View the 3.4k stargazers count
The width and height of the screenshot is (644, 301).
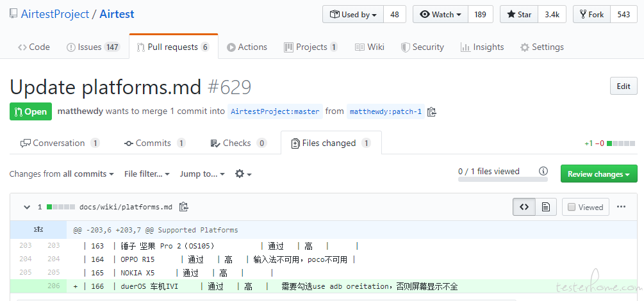pyautogui.click(x=552, y=14)
